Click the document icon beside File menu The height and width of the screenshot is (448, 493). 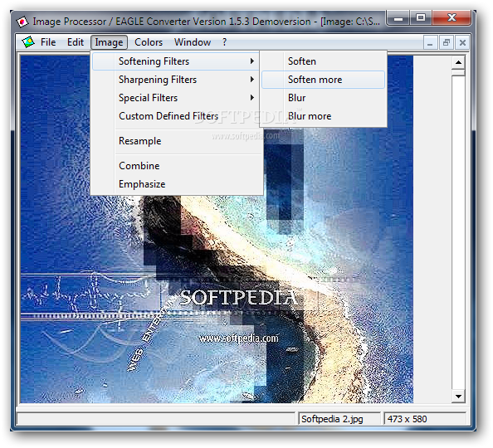click(x=28, y=41)
